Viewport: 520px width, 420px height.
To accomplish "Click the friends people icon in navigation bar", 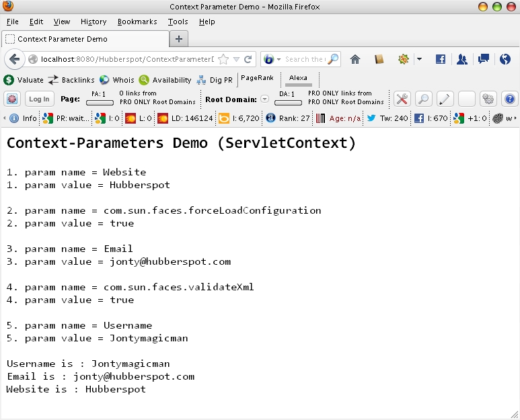I will pos(461,59).
